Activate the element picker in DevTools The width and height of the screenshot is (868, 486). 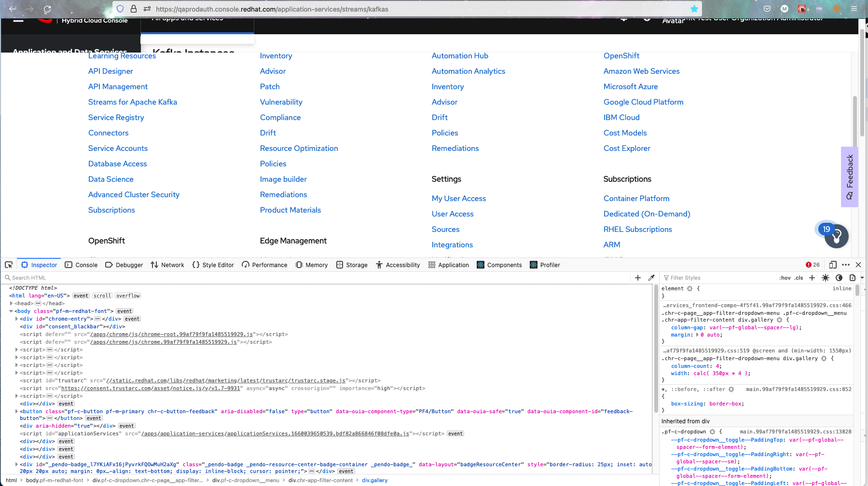[9, 265]
